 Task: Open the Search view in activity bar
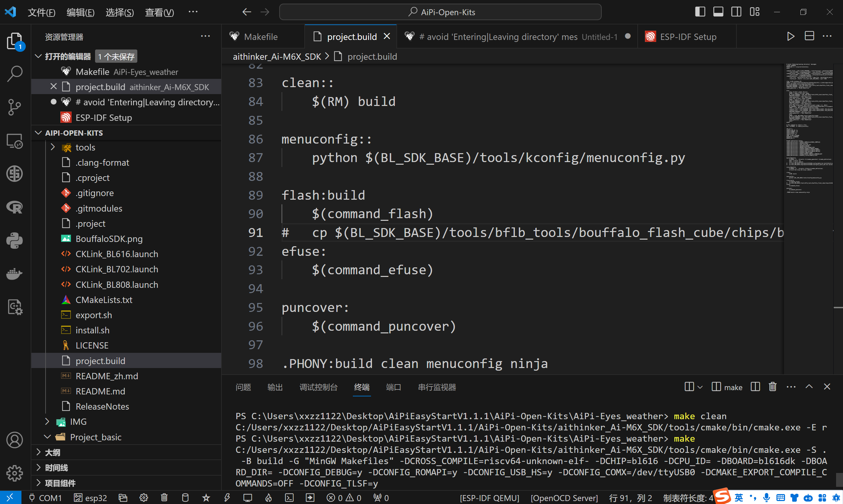pos(15,74)
